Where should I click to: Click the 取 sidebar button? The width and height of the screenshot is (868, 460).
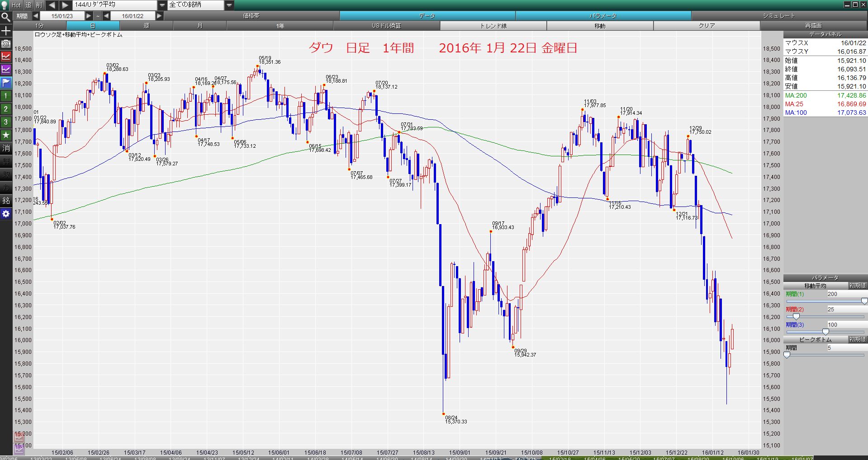[6, 174]
